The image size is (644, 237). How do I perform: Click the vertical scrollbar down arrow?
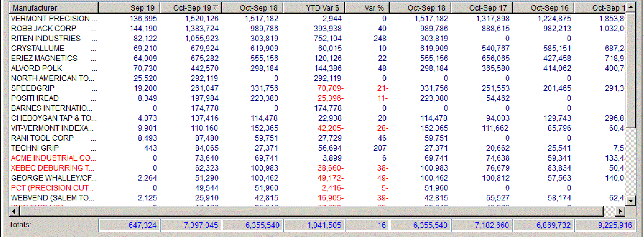(631, 201)
